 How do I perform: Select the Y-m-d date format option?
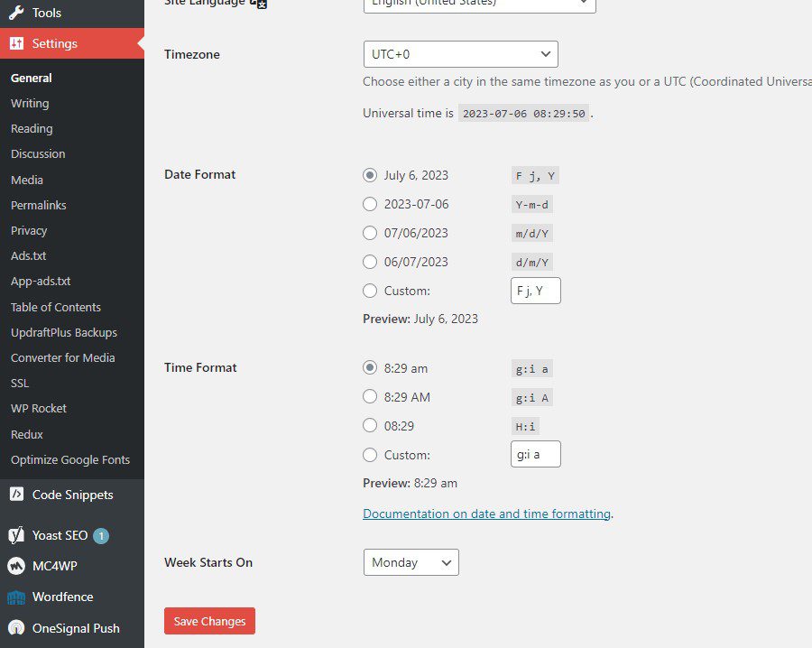click(x=370, y=204)
